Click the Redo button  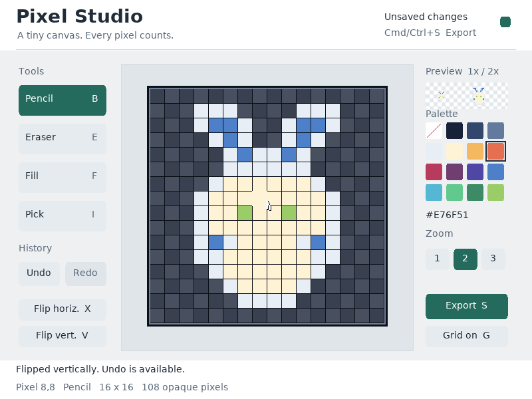pos(86,273)
